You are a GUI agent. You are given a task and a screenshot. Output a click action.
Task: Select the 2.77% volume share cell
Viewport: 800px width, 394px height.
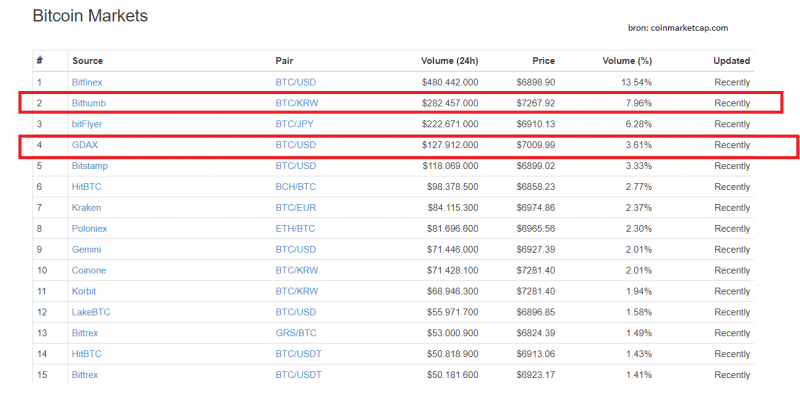640,187
